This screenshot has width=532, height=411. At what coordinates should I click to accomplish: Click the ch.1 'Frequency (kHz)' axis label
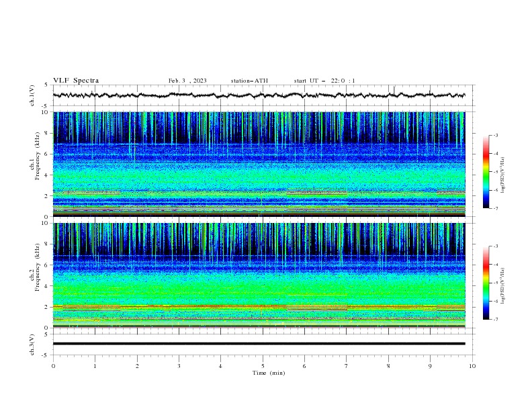point(38,156)
